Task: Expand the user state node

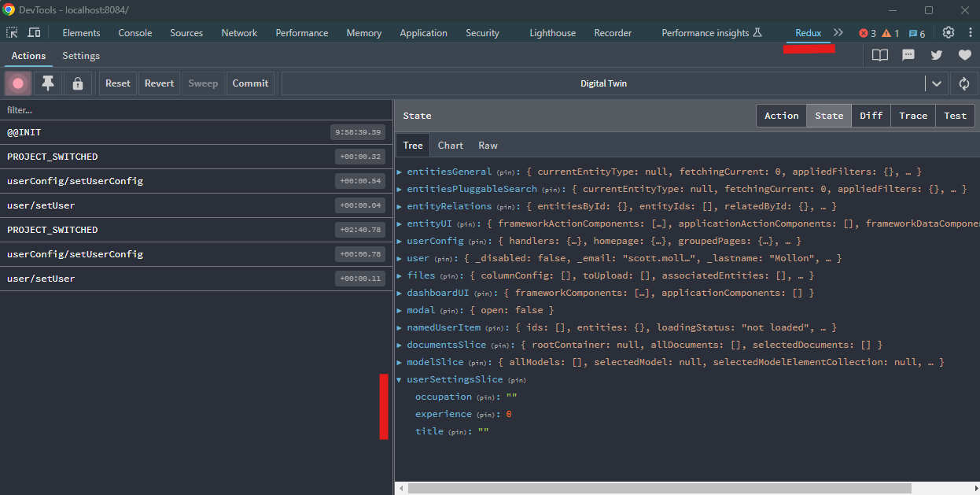Action: [400, 258]
